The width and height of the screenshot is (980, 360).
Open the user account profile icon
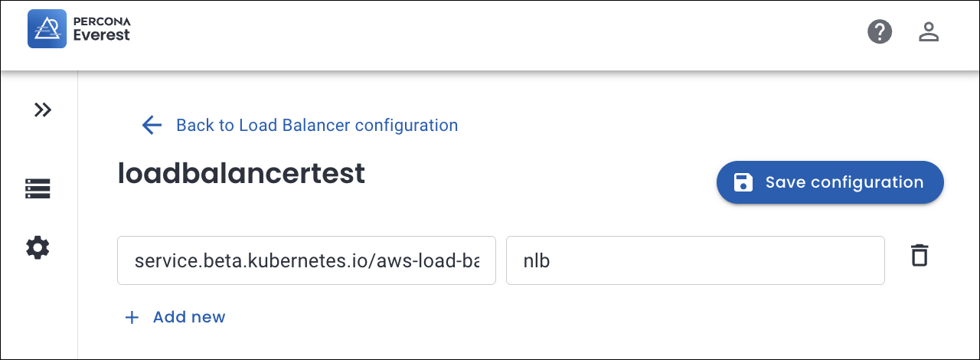(929, 32)
